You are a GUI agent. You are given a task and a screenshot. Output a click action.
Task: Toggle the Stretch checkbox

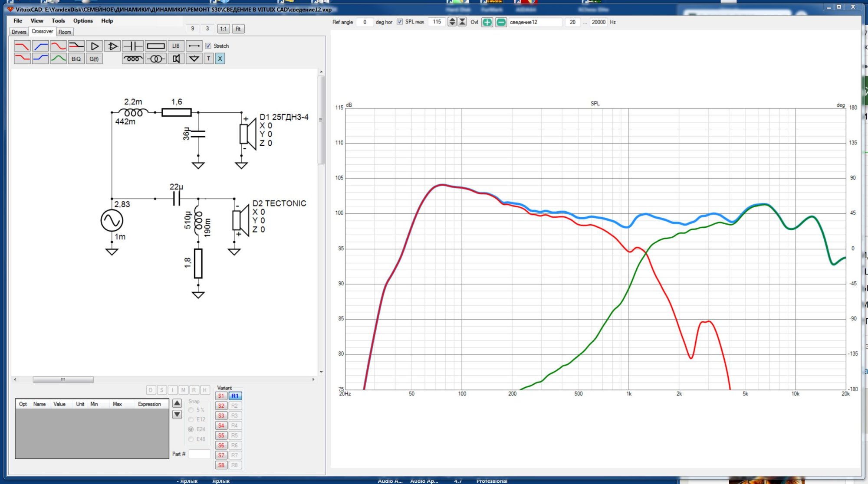[x=208, y=46]
